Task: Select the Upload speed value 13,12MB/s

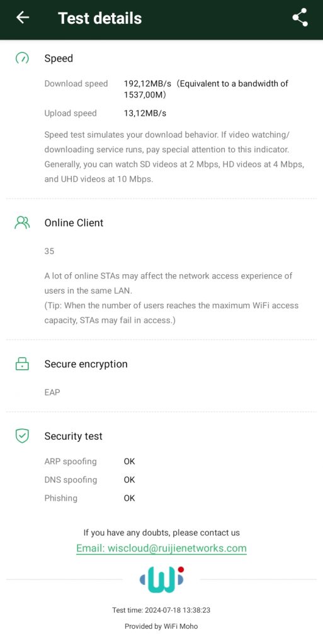Action: click(145, 113)
